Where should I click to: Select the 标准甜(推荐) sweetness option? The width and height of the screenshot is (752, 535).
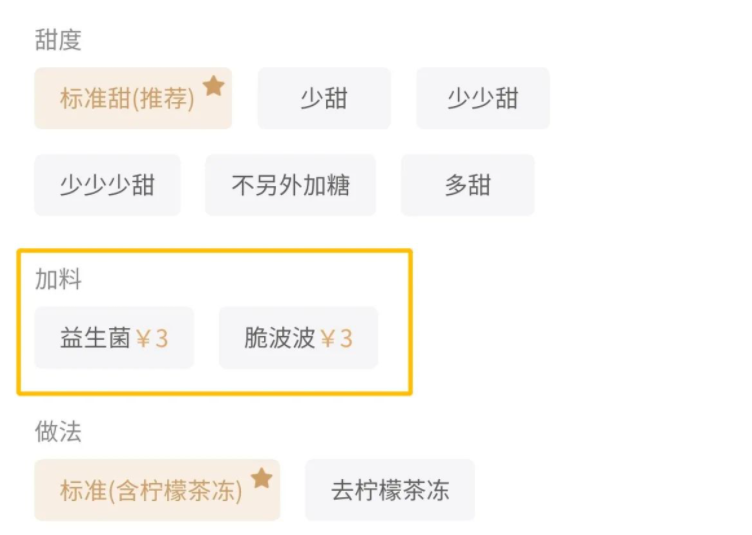click(x=127, y=99)
